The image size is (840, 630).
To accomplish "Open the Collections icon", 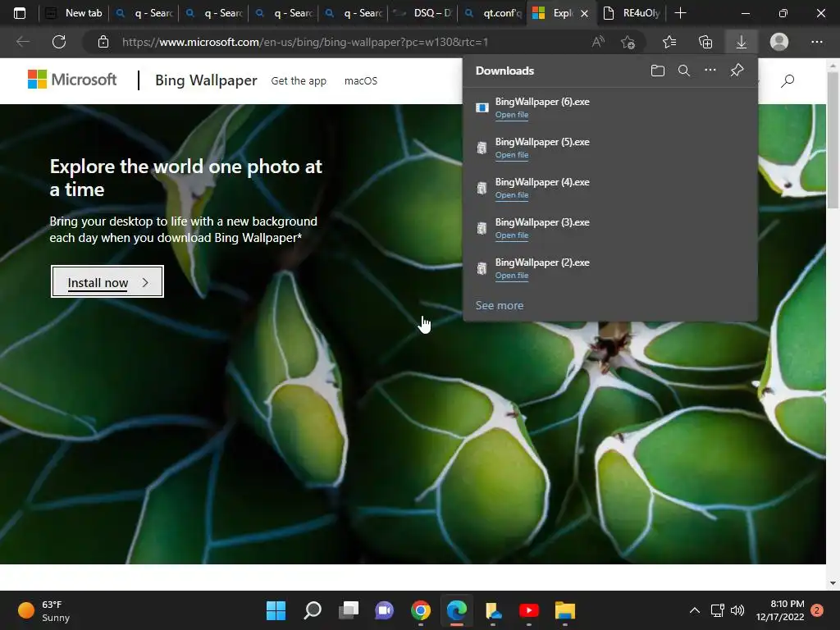I will tap(705, 42).
